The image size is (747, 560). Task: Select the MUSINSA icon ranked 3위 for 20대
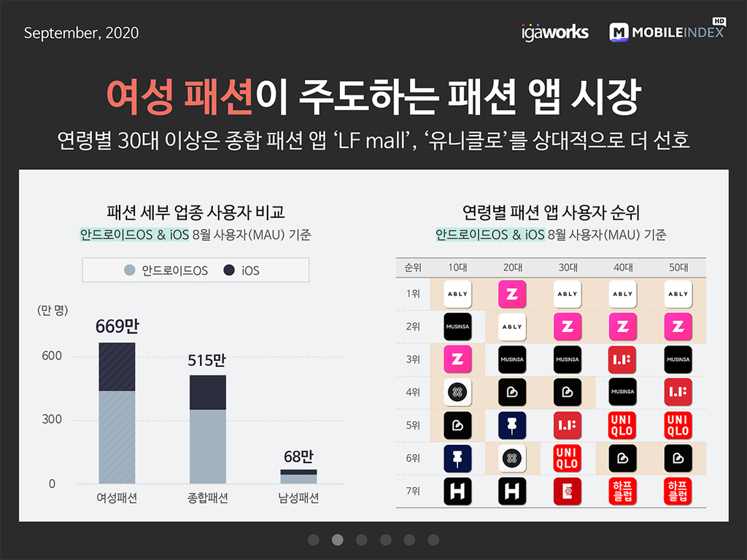(x=512, y=359)
